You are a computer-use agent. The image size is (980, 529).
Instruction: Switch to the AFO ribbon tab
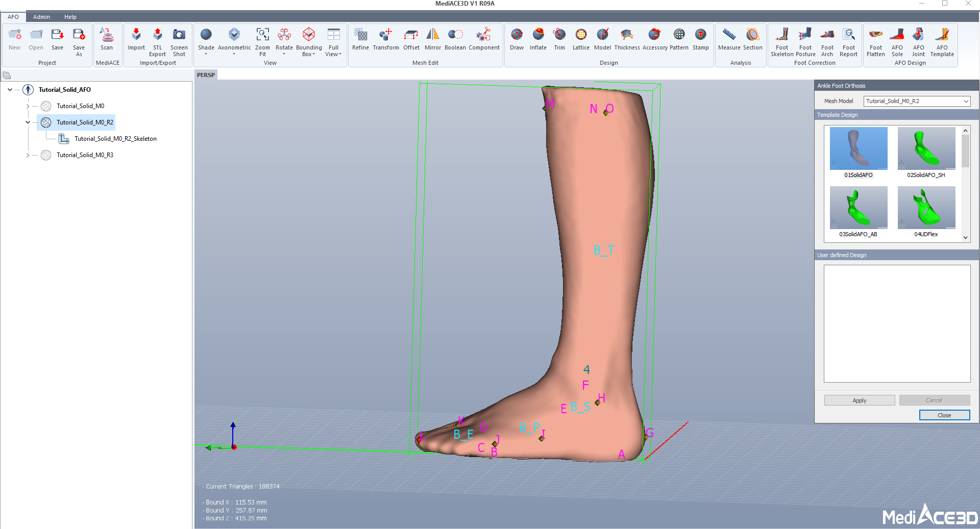(13, 17)
